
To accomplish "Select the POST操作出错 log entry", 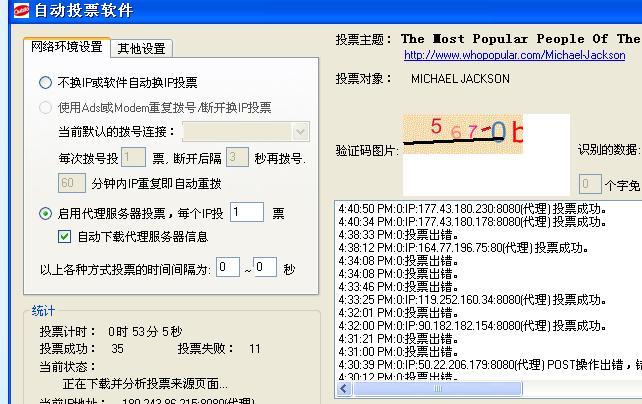I will point(485,366).
